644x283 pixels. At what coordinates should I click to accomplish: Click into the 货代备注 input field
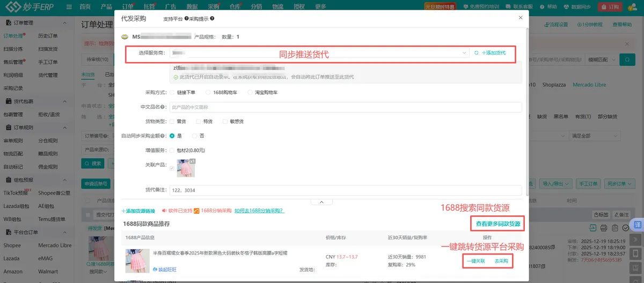point(346,190)
